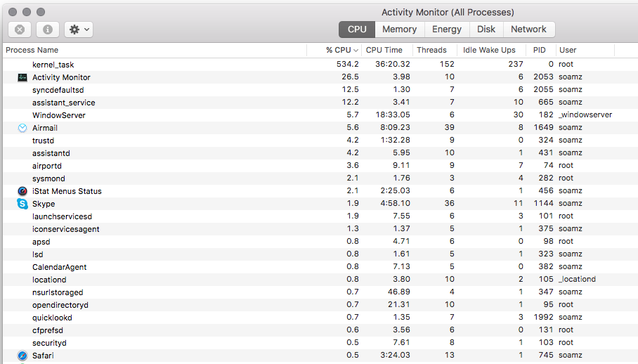638x364 pixels.
Task: Select the apsd process row
Action: pos(320,242)
